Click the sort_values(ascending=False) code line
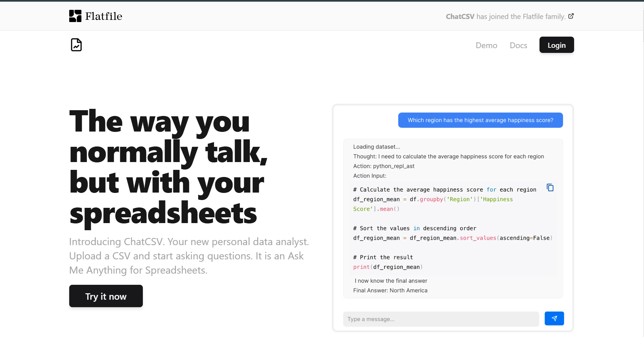 pos(453,238)
